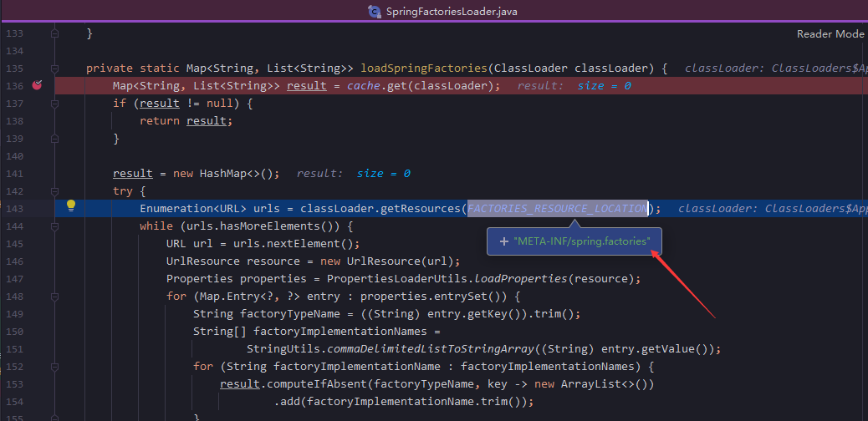
Task: Click the inline hint 'result: size = 0' on line 136
Action: [574, 86]
